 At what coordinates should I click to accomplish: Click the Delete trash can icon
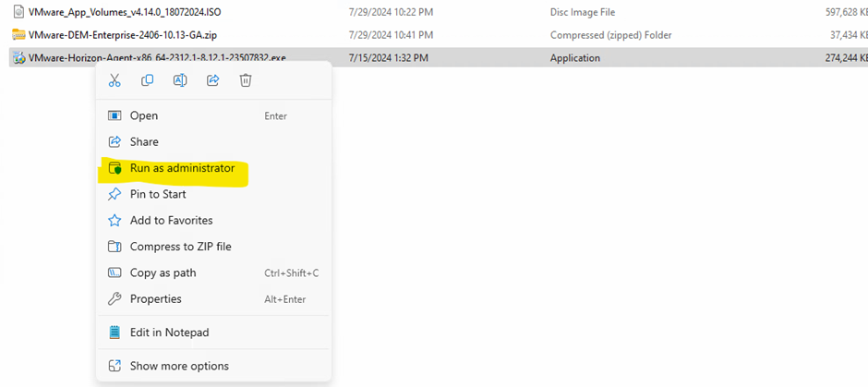pyautogui.click(x=246, y=80)
